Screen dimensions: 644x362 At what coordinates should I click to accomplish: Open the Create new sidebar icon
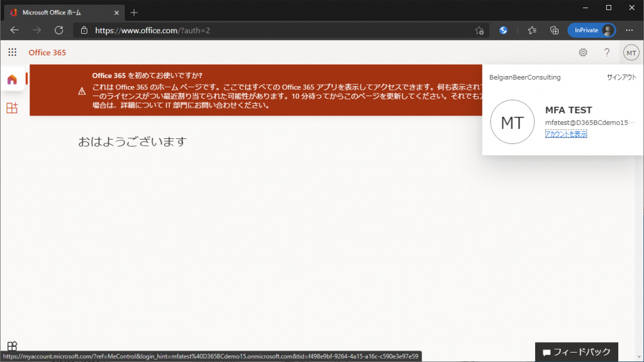[12, 108]
